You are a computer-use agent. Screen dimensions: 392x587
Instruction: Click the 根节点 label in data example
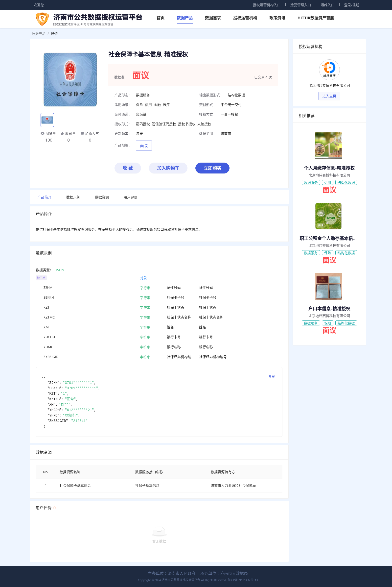pyautogui.click(x=41, y=278)
